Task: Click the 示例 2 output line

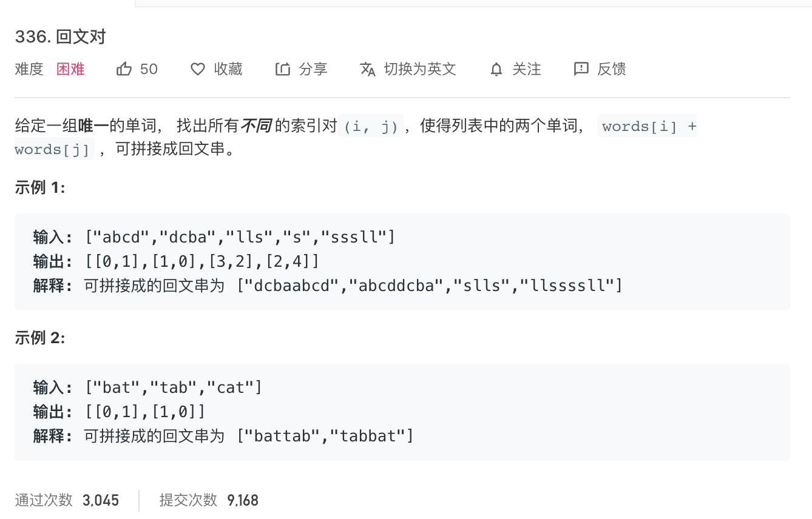Action: tap(120, 412)
